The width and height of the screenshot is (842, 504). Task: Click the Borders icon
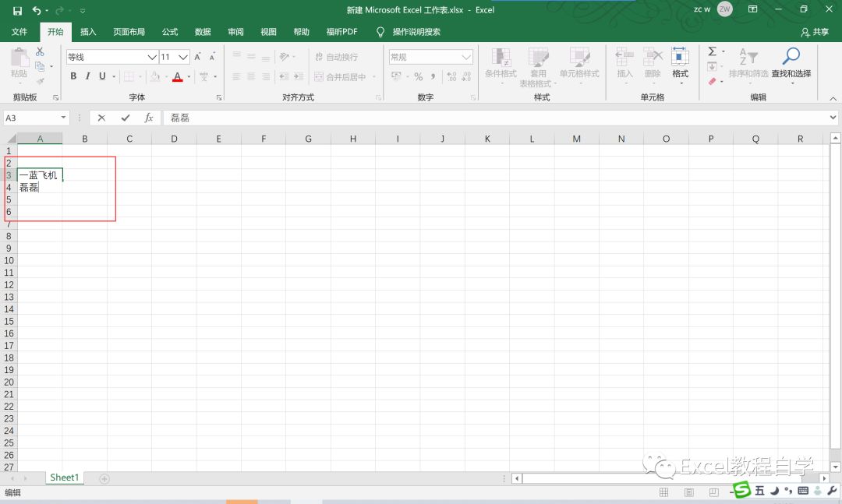129,77
